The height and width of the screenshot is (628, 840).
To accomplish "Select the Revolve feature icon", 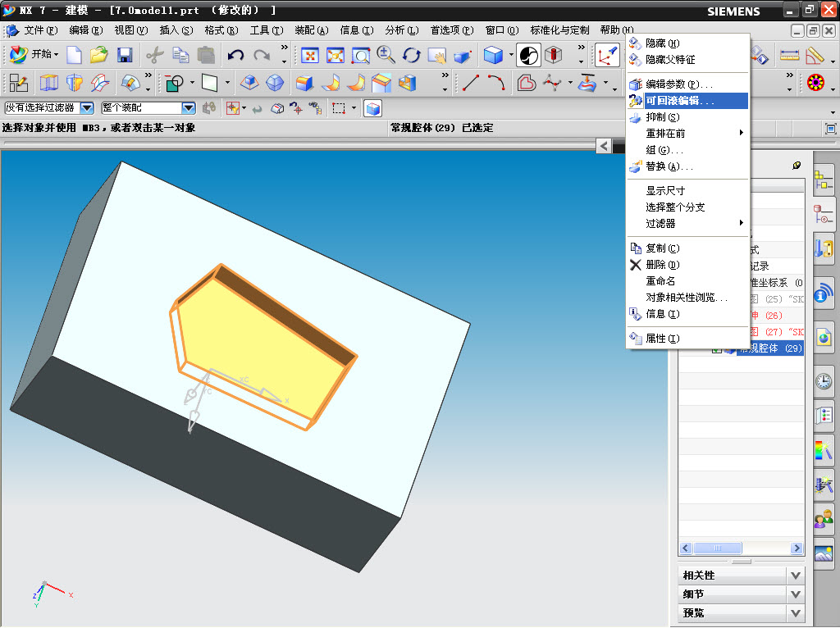I will coord(75,83).
